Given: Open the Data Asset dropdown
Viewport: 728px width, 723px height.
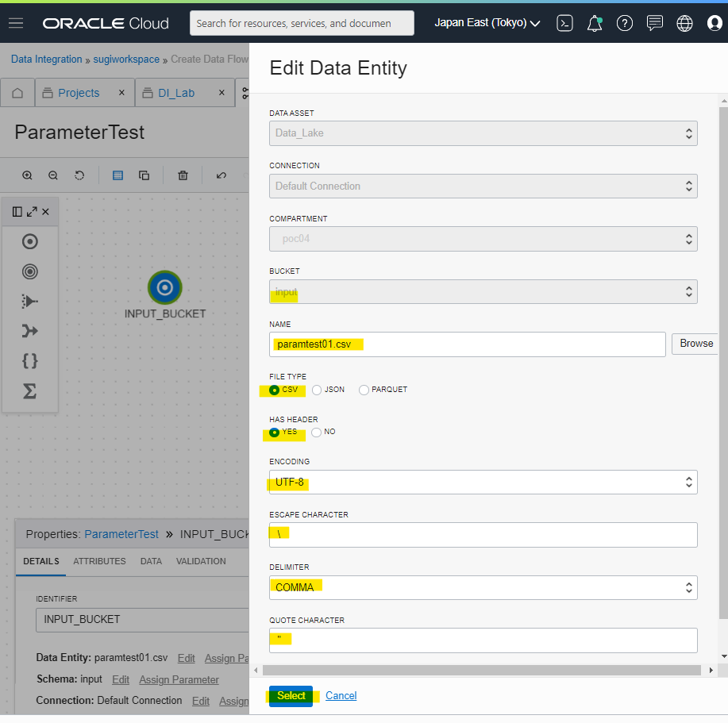Looking at the screenshot, I should pyautogui.click(x=483, y=133).
